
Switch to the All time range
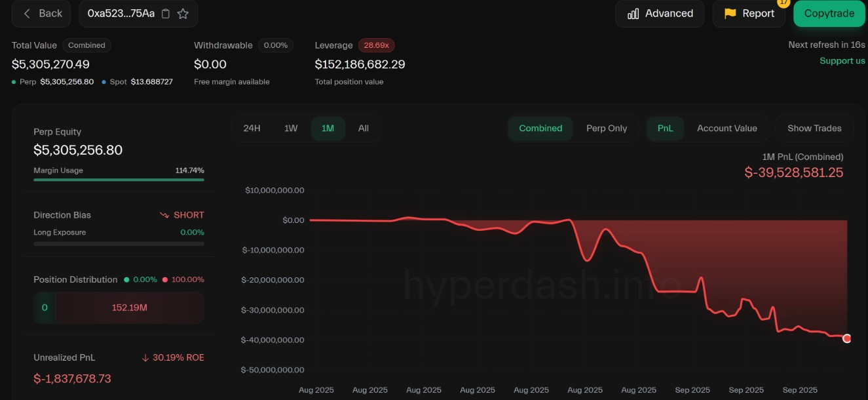(x=363, y=129)
